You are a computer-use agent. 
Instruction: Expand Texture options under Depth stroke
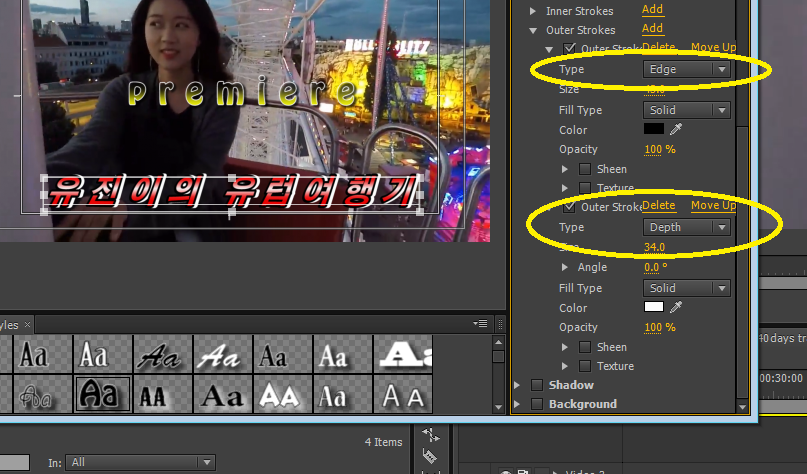565,366
